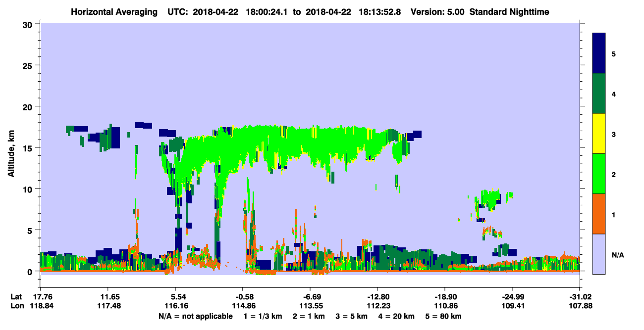The image size is (644, 330).
Task: Click the date '2018-04-22' after UTC
Action: tap(216, 12)
